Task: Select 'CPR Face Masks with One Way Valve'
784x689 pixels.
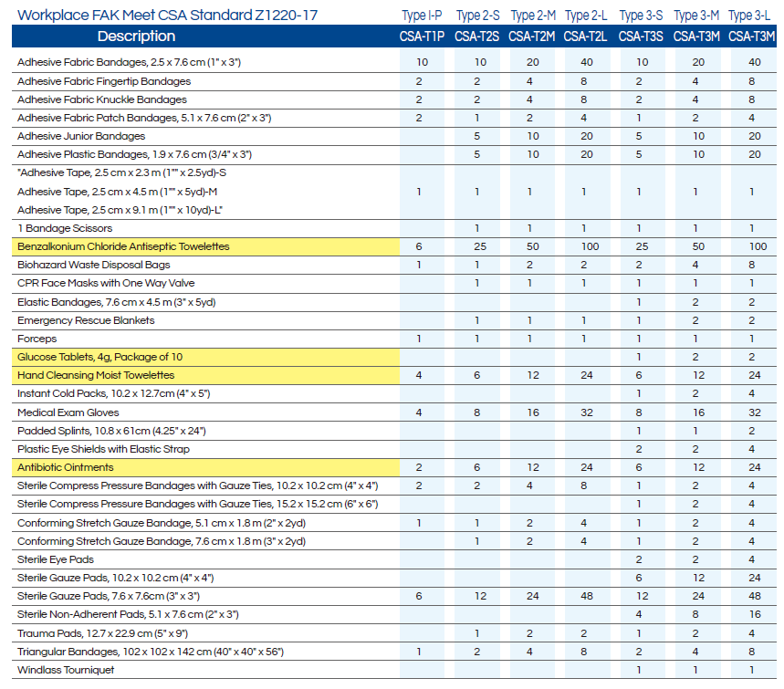Action: click(x=106, y=283)
